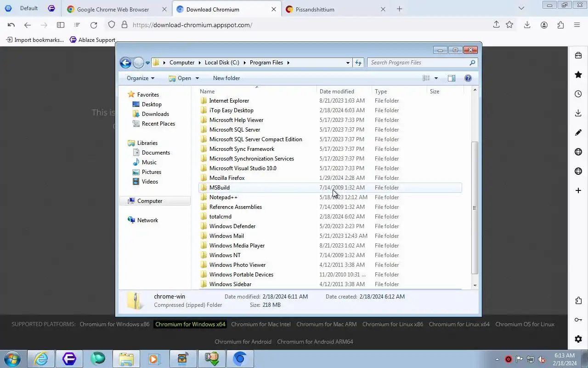Open the account profile icon
588x368 pixels.
point(544,25)
